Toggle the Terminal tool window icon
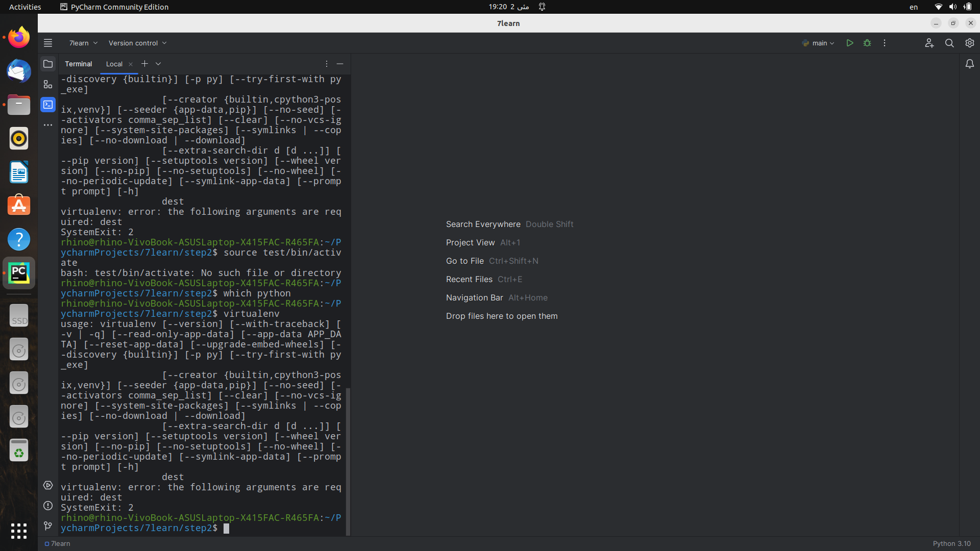The image size is (980, 551). coord(48,105)
